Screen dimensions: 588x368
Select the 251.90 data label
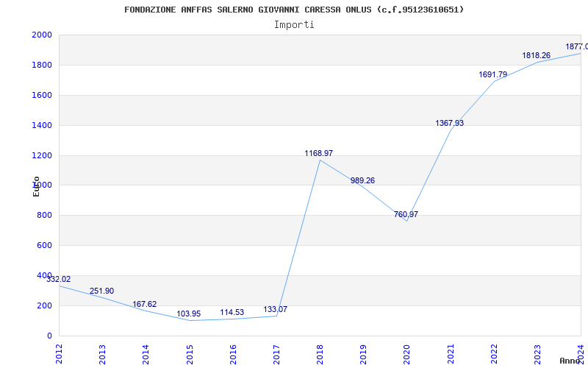(x=101, y=291)
